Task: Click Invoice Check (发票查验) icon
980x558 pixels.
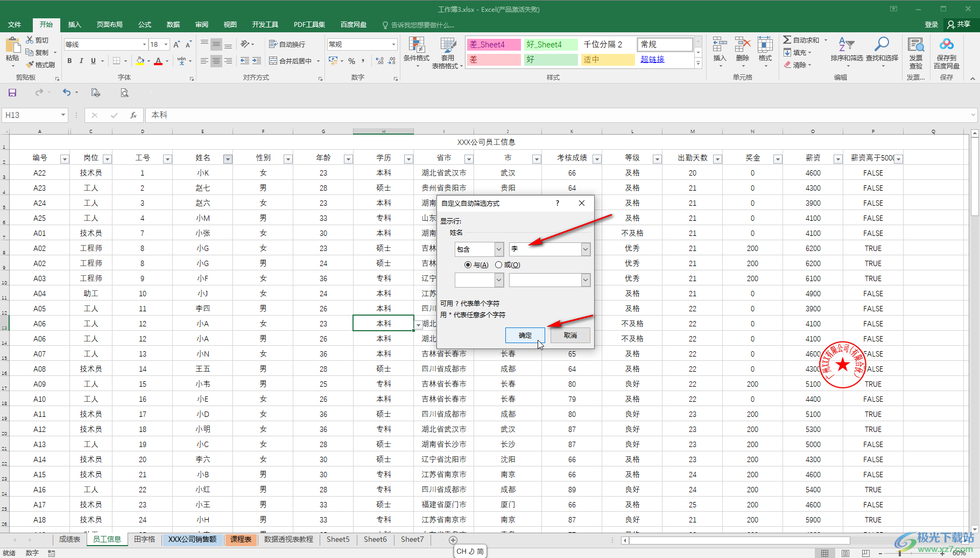Action: (x=916, y=52)
